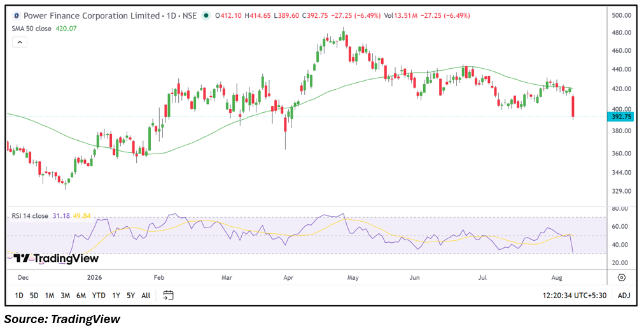
Task: Toggle the ADJ adjustment button
Action: (624, 296)
